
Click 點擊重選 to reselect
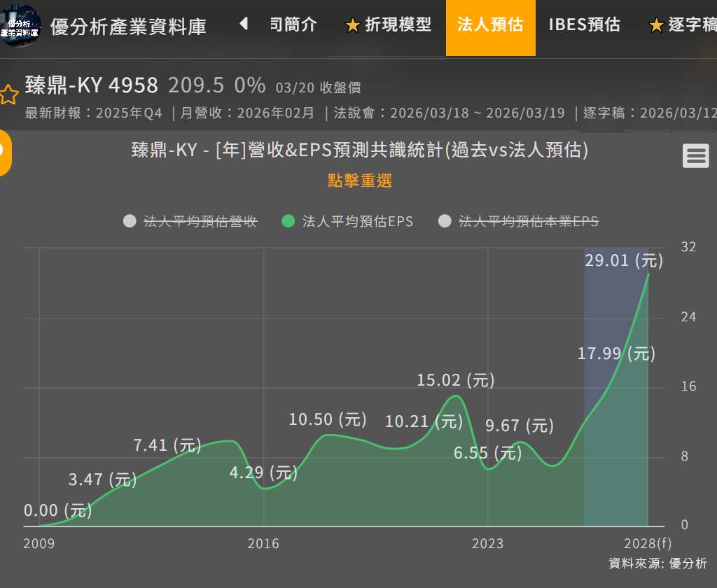(x=360, y=181)
